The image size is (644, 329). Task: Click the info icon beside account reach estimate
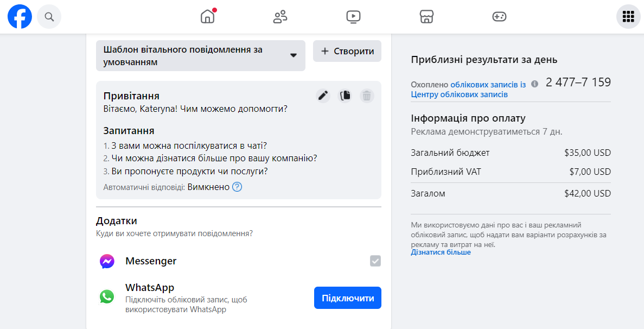coord(534,84)
